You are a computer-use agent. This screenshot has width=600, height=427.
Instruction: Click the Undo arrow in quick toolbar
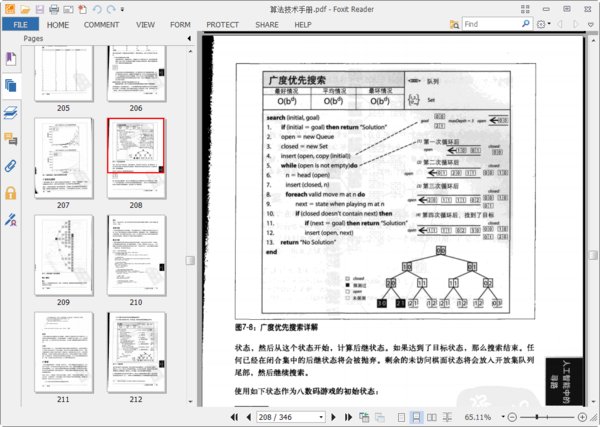(97, 9)
